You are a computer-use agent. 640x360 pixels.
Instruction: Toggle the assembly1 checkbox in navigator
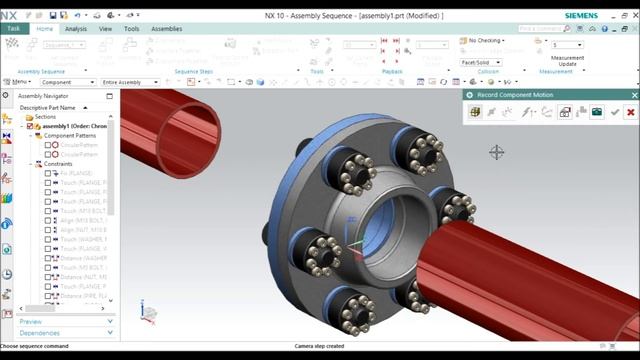tap(30, 126)
